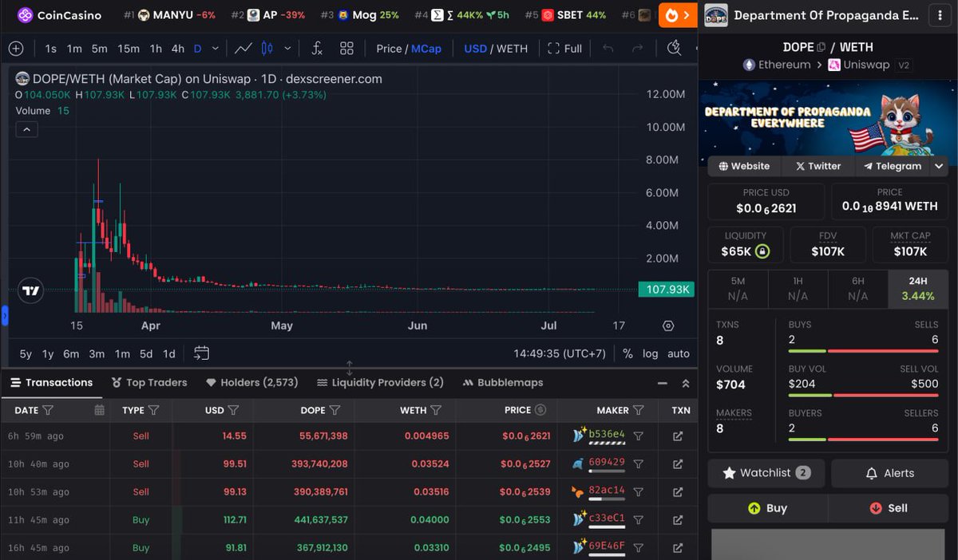Copy the DOPE token address icon

click(x=822, y=47)
